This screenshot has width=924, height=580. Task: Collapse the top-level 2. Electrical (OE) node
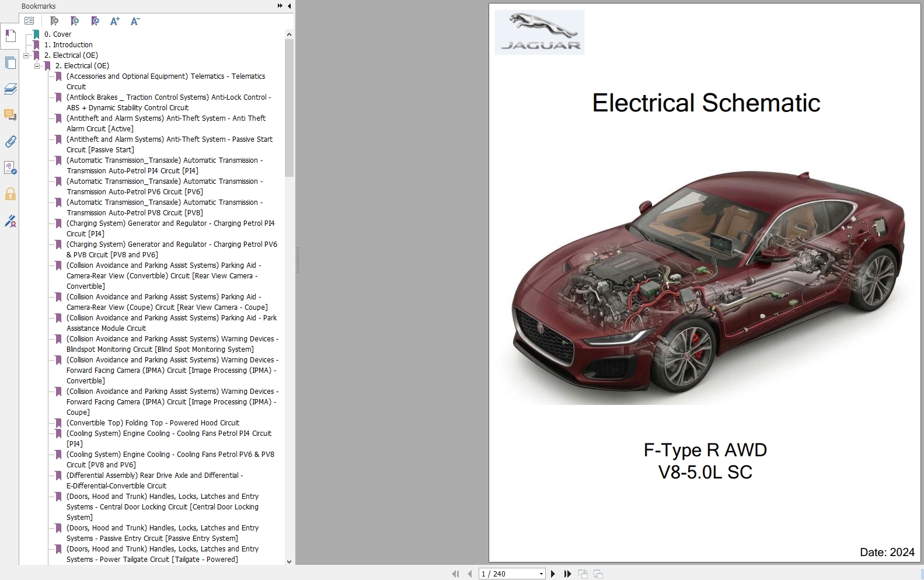26,55
